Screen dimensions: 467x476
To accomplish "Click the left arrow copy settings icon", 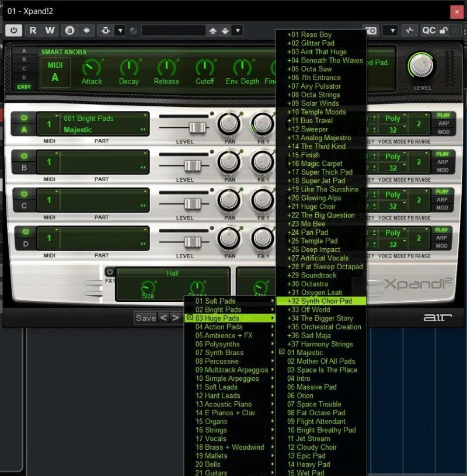I will click(x=86, y=30).
